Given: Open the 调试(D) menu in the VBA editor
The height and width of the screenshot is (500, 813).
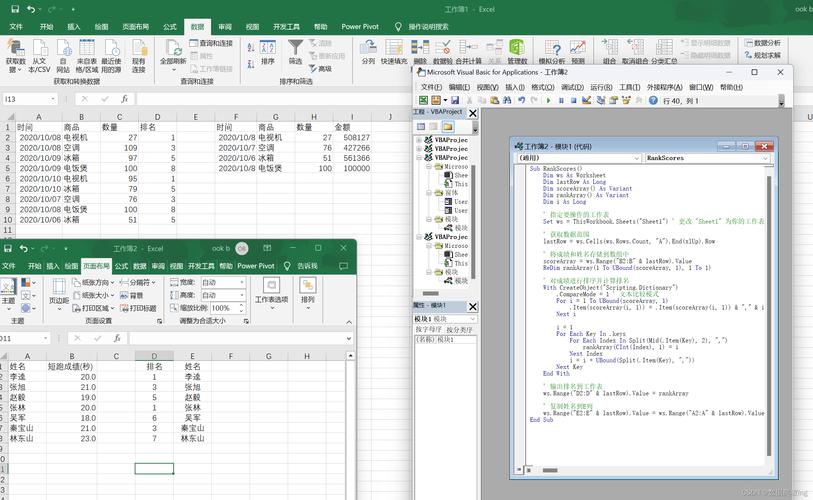Looking at the screenshot, I should click(x=572, y=87).
